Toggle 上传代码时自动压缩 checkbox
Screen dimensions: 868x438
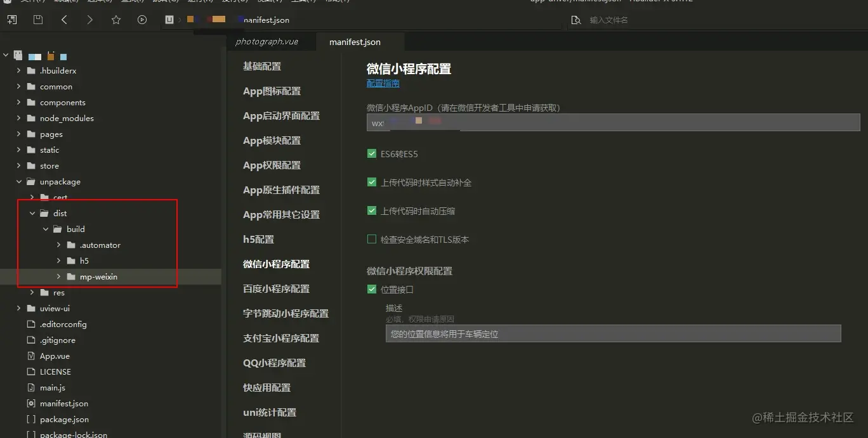372,210
